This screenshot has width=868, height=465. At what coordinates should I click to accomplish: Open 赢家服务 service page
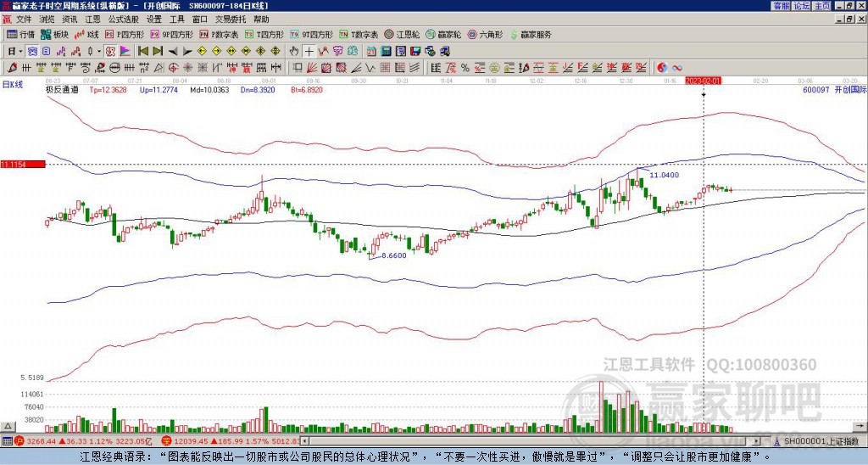tap(531, 34)
